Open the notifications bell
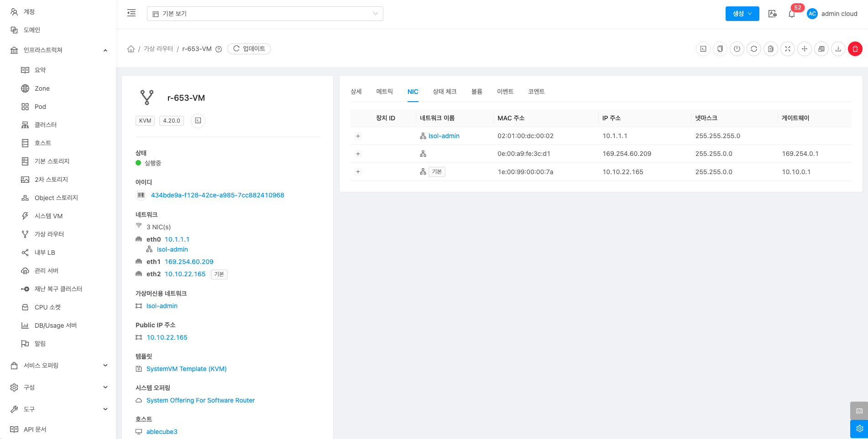 click(x=792, y=14)
